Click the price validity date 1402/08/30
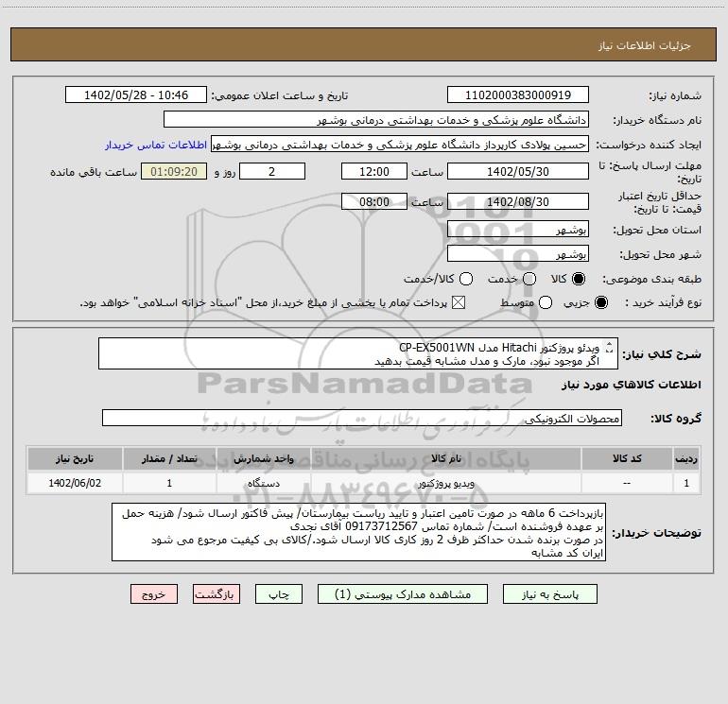Image resolution: width=728 pixels, height=704 pixels. [x=518, y=201]
